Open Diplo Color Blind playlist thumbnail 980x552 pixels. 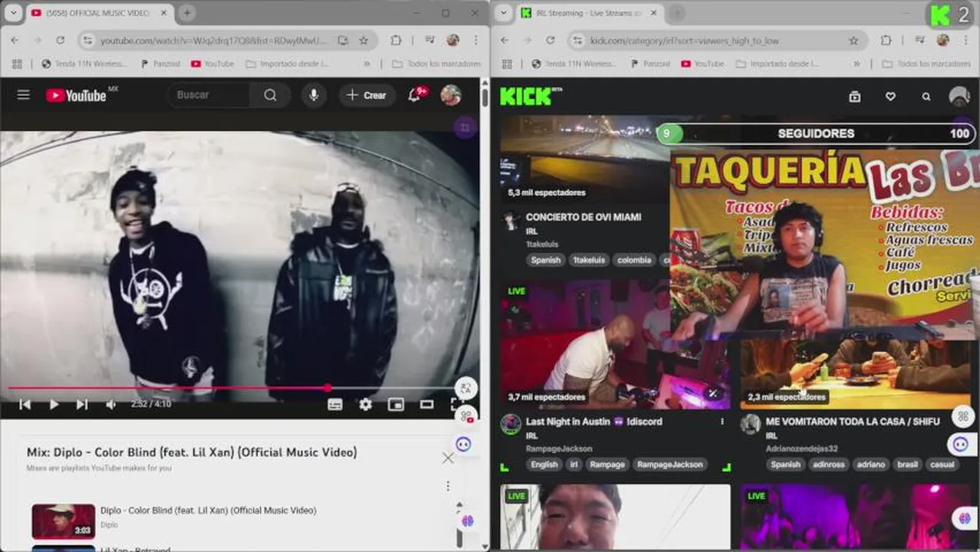click(63, 521)
